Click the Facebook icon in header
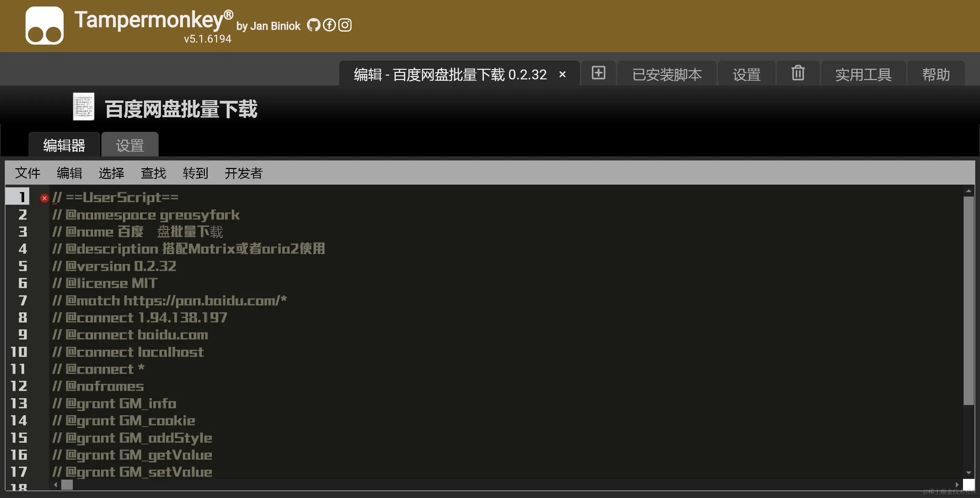 click(x=329, y=25)
